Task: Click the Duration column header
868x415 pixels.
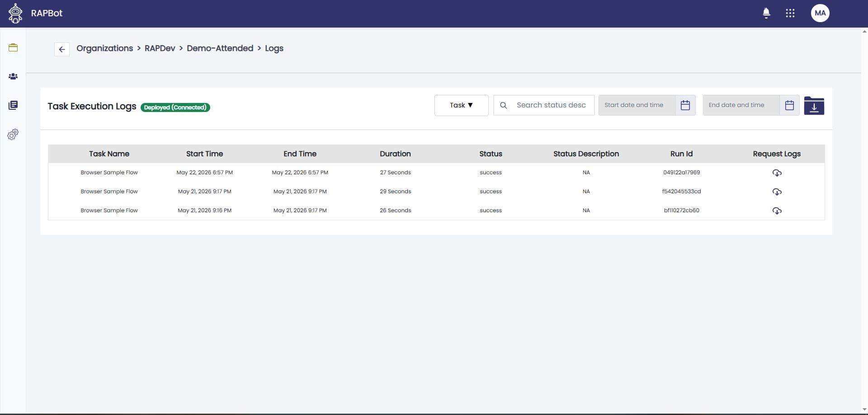Action: pos(395,154)
